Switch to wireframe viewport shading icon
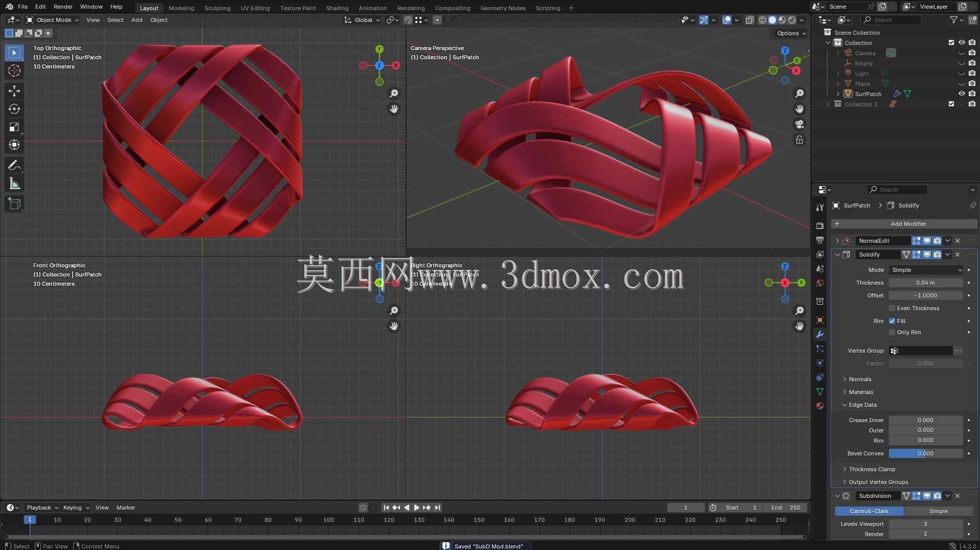Screen dimensions: 980x550 [762, 20]
